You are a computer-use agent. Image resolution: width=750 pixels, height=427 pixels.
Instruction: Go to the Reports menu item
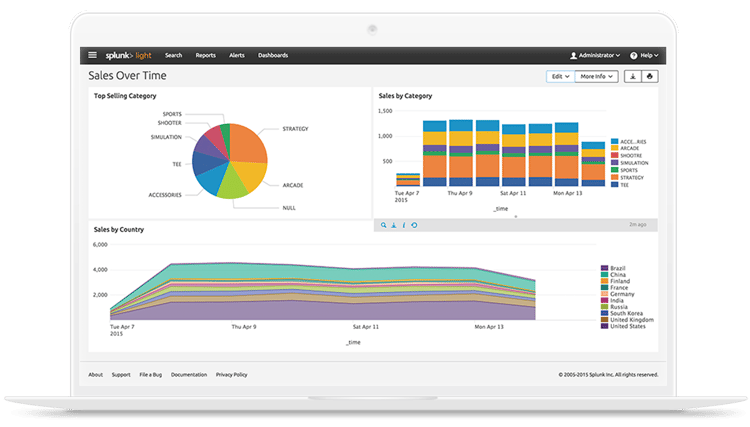[x=205, y=55]
